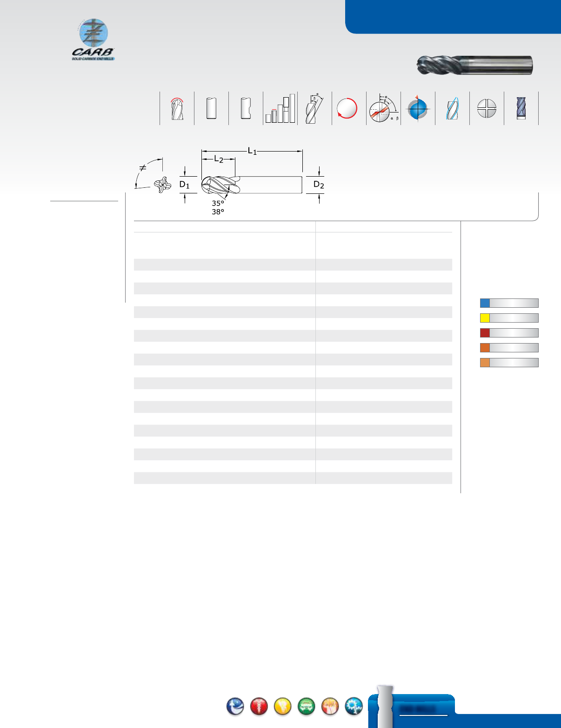This screenshot has height=728, width=561.
Task: Select the ball nose end mill icon
Action: (177, 109)
